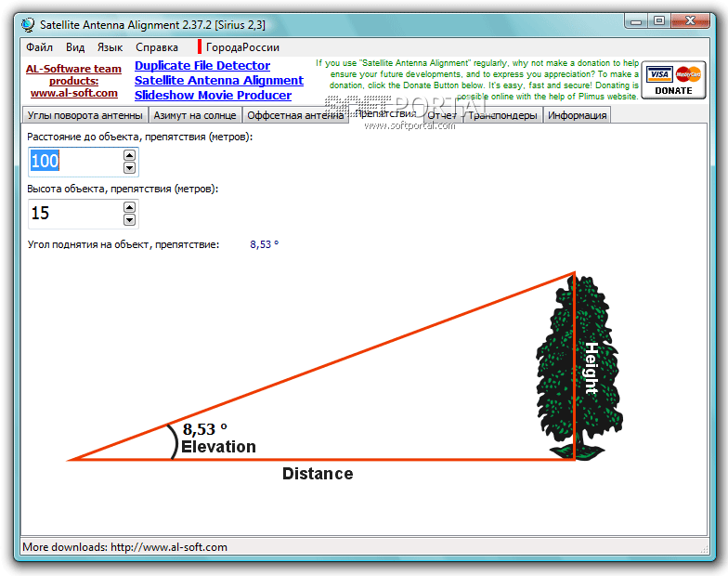Screen dimensions: 728x576
Task: Open Slideshow Movie Producer link
Action: (214, 95)
